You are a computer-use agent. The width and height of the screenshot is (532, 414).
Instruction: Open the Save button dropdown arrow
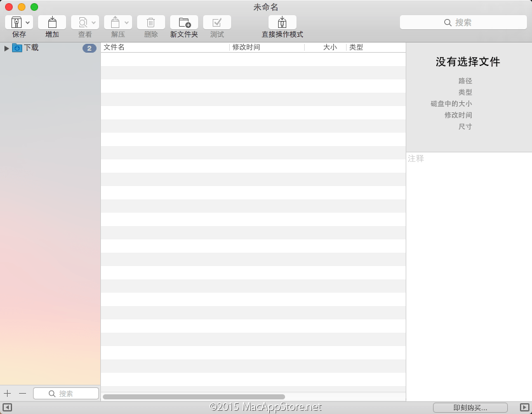click(28, 22)
